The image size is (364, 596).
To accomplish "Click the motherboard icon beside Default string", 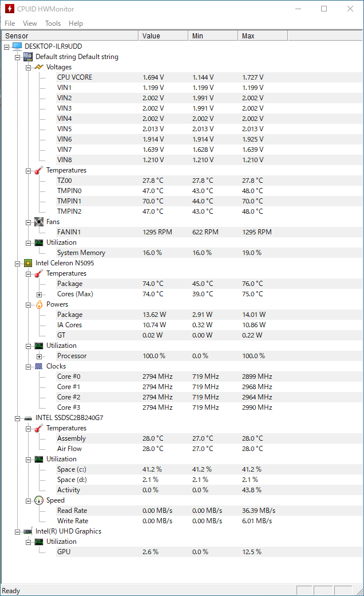I will point(27,57).
